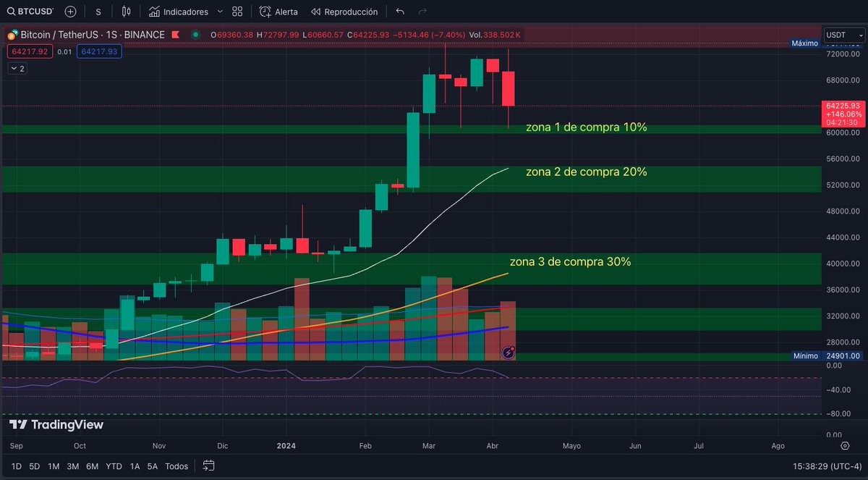
Task: Undo the last chart action
Action: 399,12
